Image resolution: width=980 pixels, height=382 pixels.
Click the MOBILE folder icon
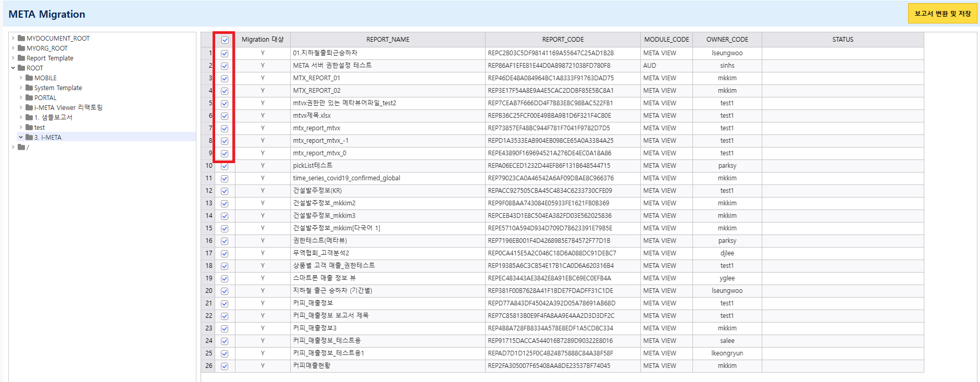point(29,78)
